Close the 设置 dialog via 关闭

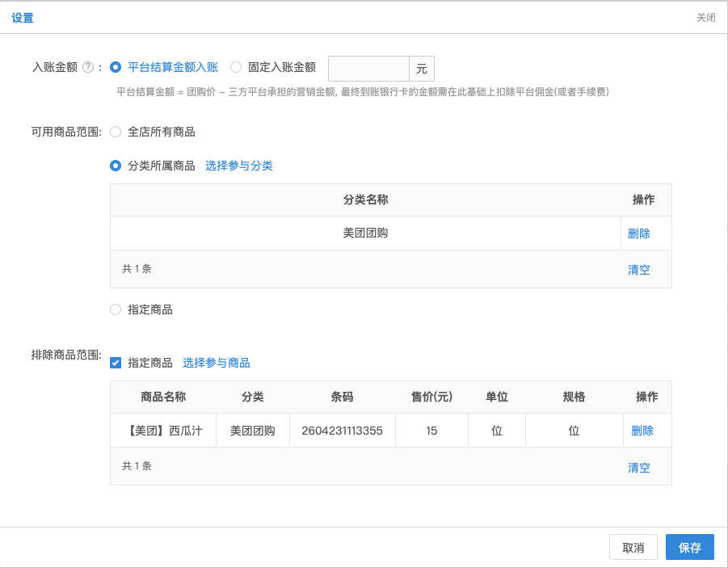pos(705,18)
